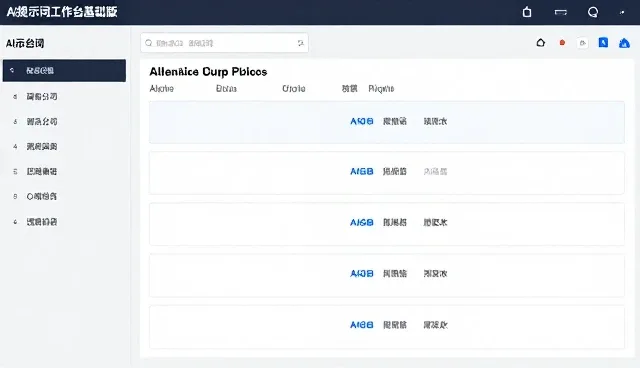Click the flat rectangle icon in the dark header

[561, 12]
